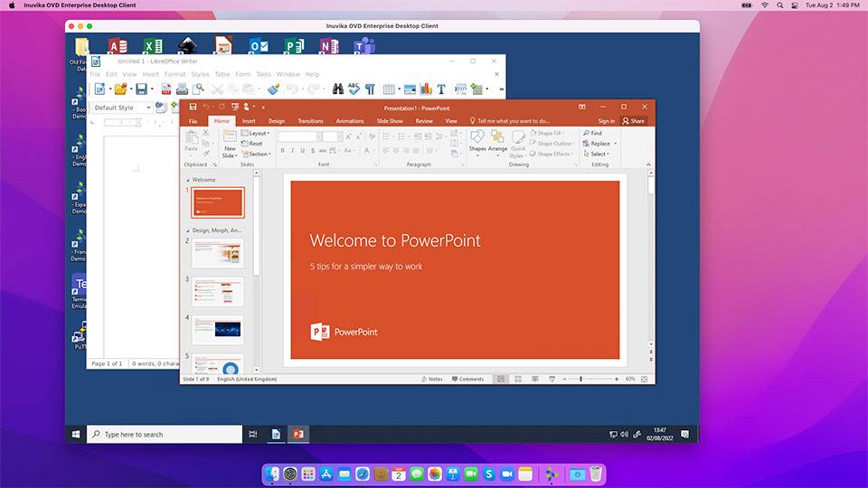This screenshot has width=868, height=488.
Task: Toggle Formatting Marks in LibreOffice Writer
Action: [x=370, y=89]
